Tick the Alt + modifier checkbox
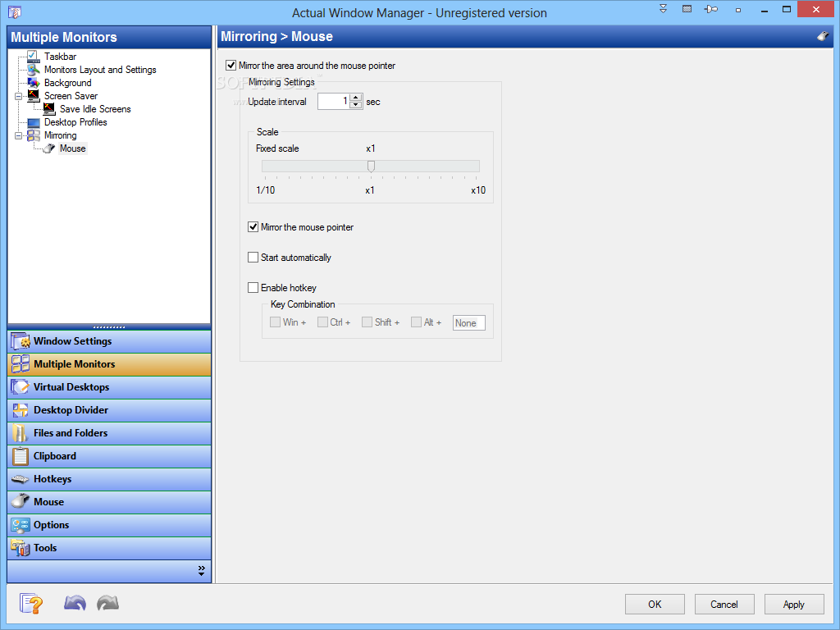The image size is (840, 630). (x=416, y=322)
